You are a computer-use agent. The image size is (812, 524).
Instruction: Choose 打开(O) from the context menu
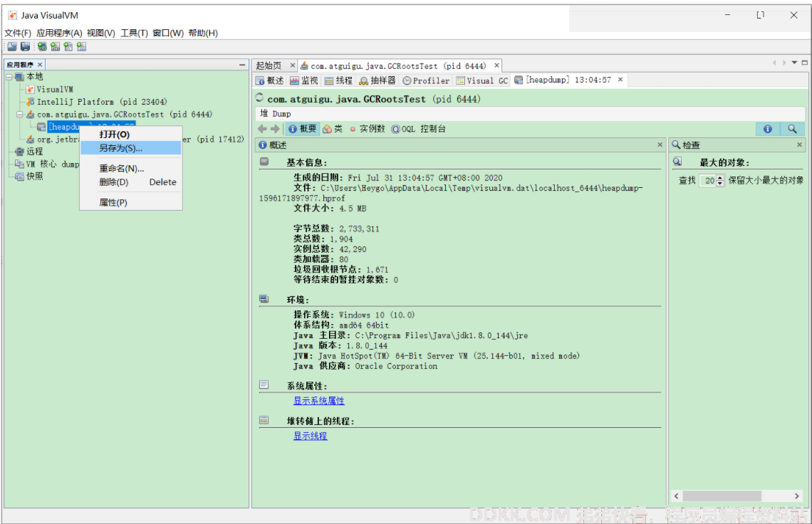coord(131,135)
